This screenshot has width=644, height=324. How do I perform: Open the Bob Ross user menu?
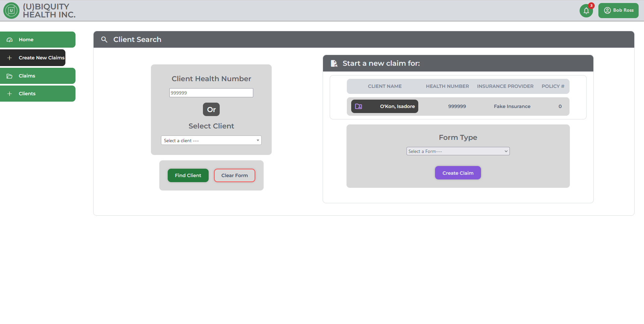[618, 10]
